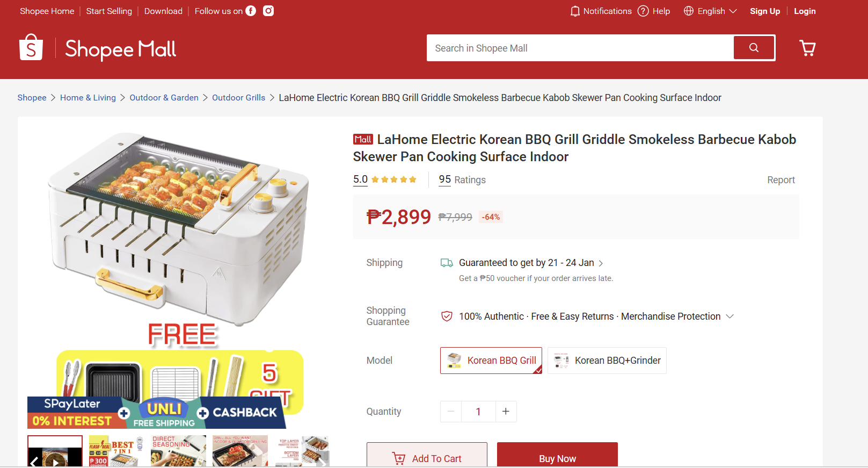
Task: Increase quantity with plus button
Action: 506,412
